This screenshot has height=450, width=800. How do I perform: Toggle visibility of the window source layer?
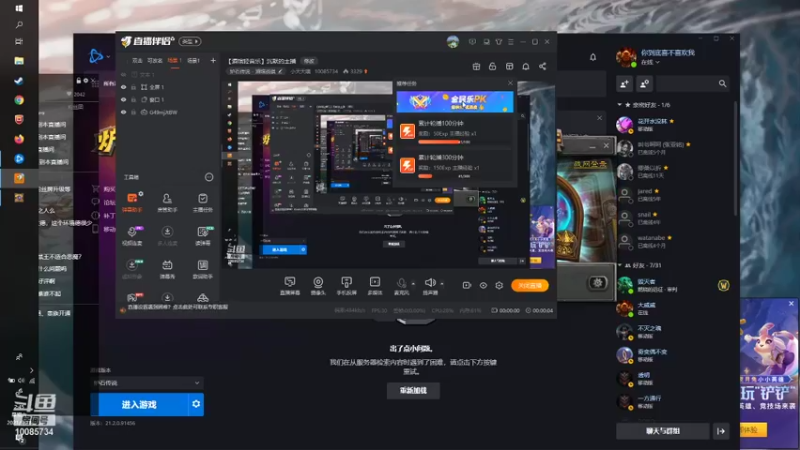click(123, 100)
